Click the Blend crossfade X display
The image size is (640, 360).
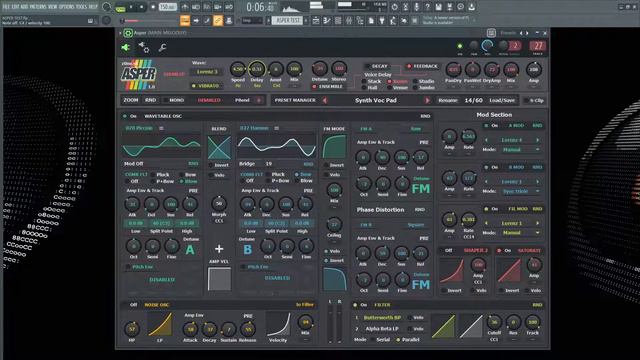click(219, 147)
